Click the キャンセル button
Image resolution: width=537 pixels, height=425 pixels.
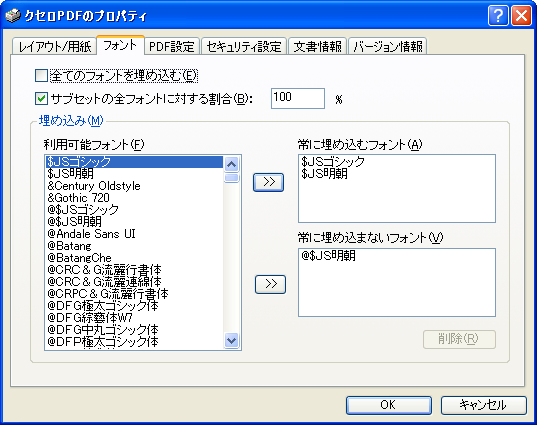click(483, 405)
